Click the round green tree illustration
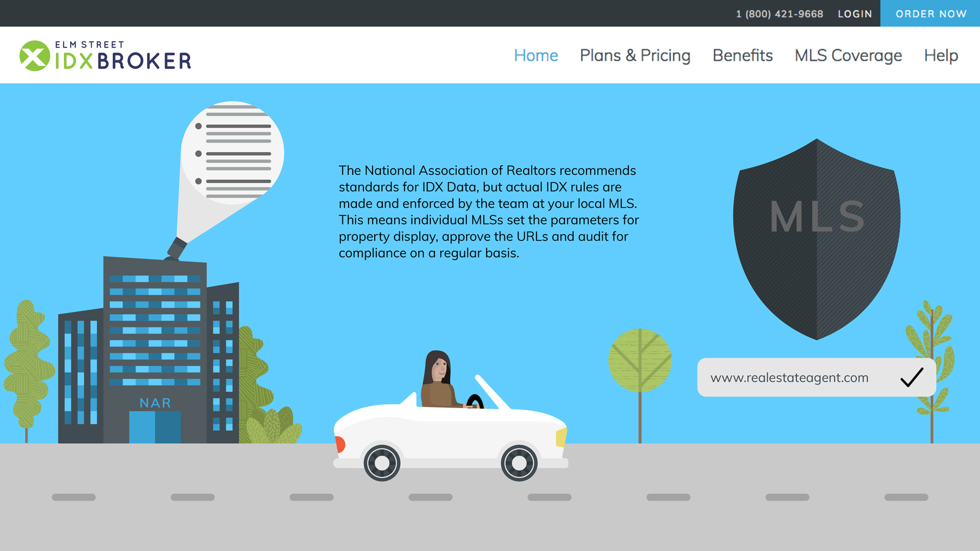The width and height of the screenshot is (980, 551). pyautogui.click(x=640, y=360)
